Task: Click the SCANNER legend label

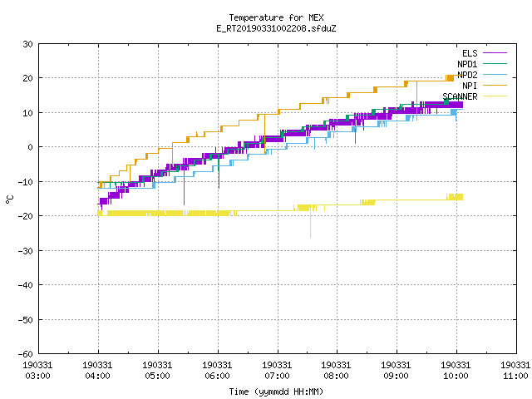Action: click(460, 96)
